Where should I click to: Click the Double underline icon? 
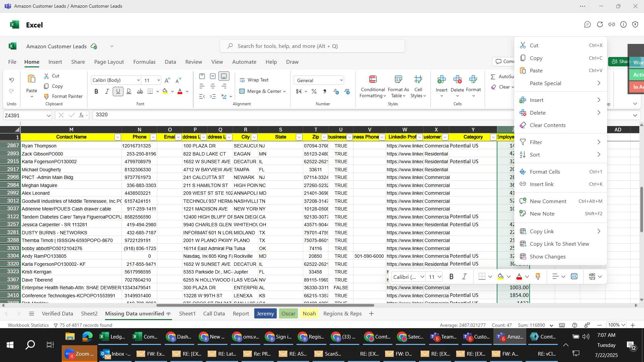129,91
